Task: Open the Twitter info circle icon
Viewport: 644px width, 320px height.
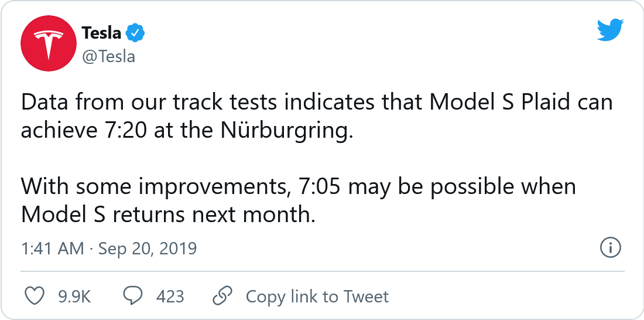Action: click(x=611, y=248)
